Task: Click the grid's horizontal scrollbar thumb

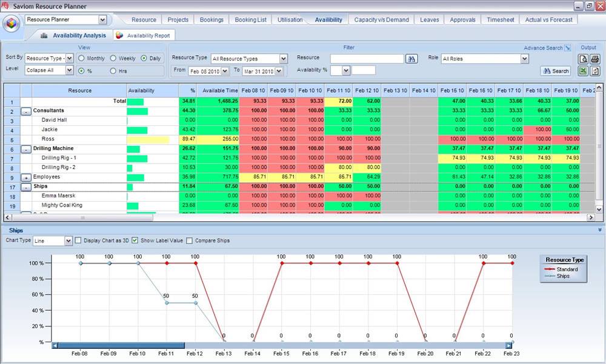Action: click(82, 217)
